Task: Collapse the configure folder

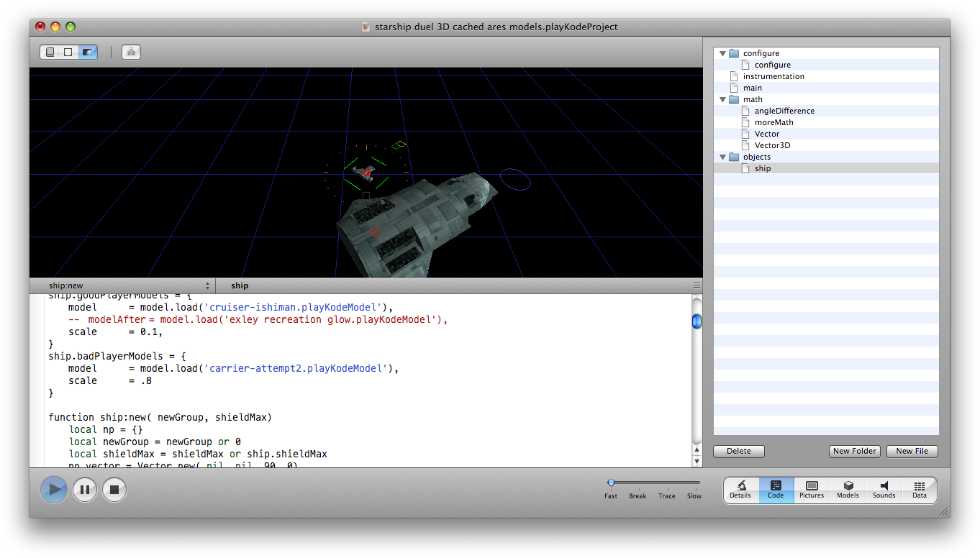Action: pos(722,53)
